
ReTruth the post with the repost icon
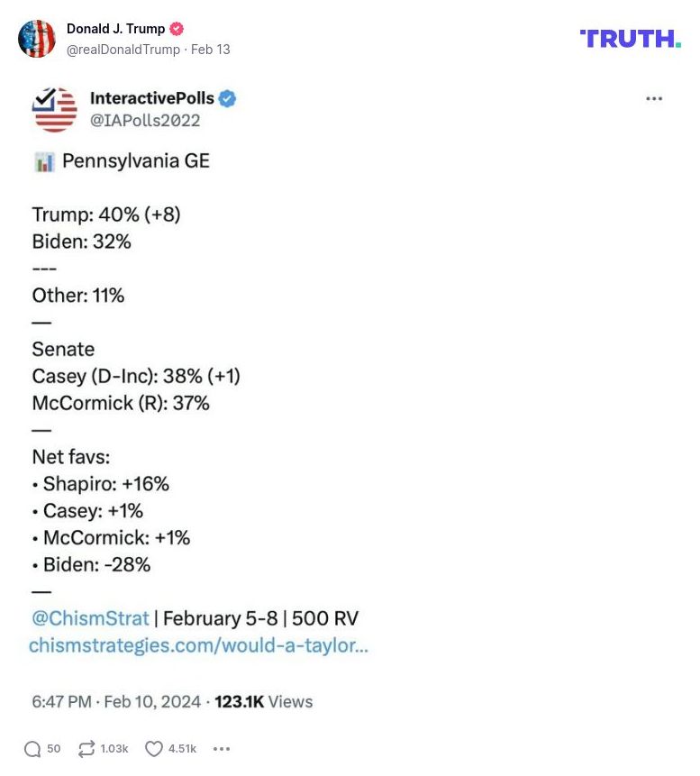point(86,748)
